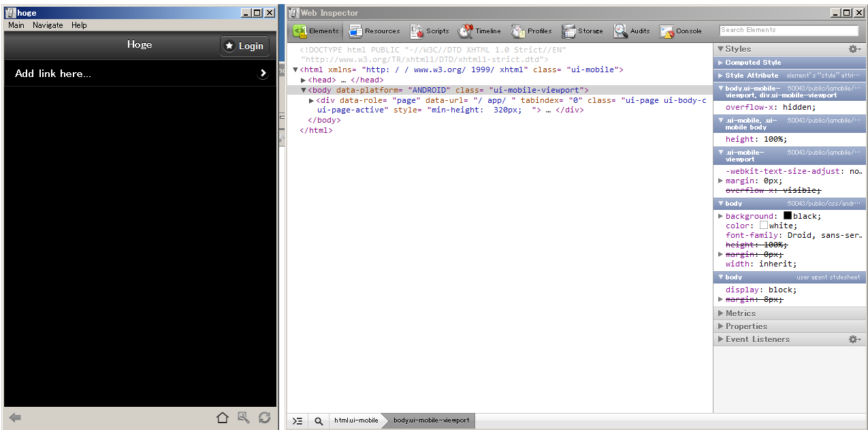Toggle the console drawer icon in status bar
Viewport: 868px width, 430px height.
click(298, 421)
